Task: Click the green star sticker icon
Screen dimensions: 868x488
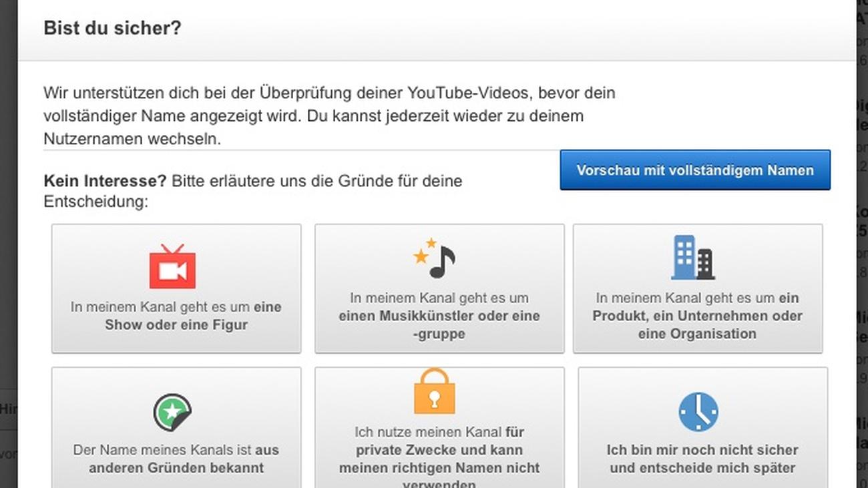Action: 172,413
